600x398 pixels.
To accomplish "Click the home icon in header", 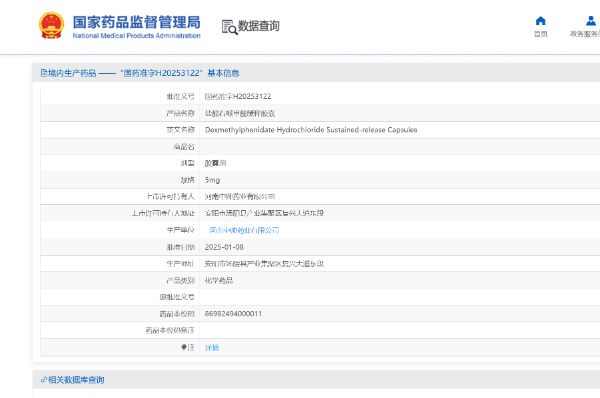I will 540,21.
